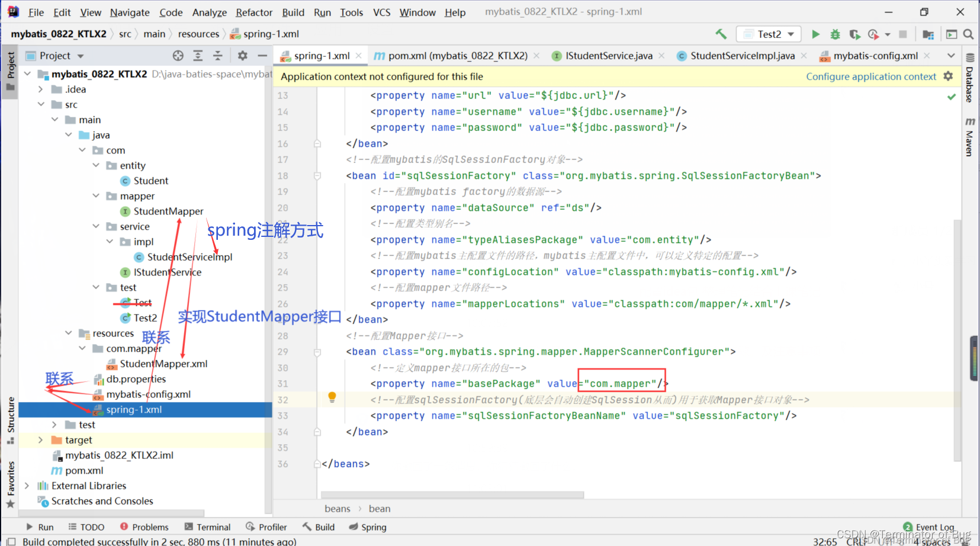Select Student class in project tree
Viewport: 980px width, 546px height.
coord(151,181)
